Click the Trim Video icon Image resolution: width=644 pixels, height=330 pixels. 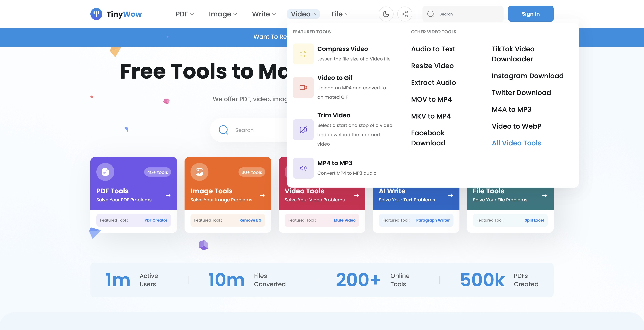pyautogui.click(x=303, y=130)
